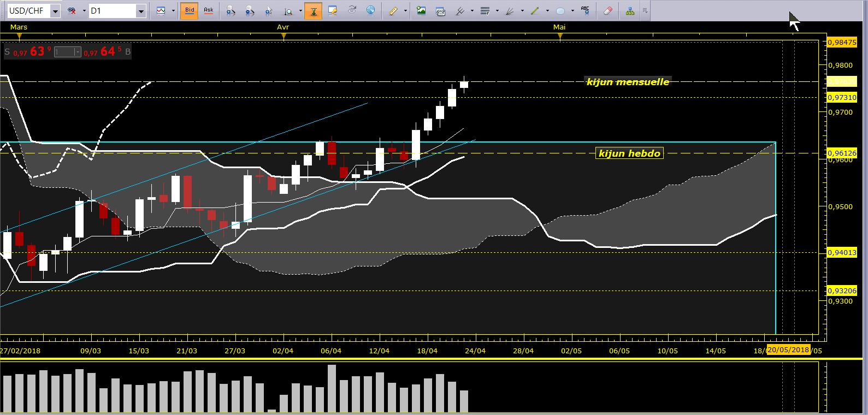This screenshot has width=868, height=415.
Task: Expand the pitchfork tool dropdown arrow
Action: tap(472, 11)
